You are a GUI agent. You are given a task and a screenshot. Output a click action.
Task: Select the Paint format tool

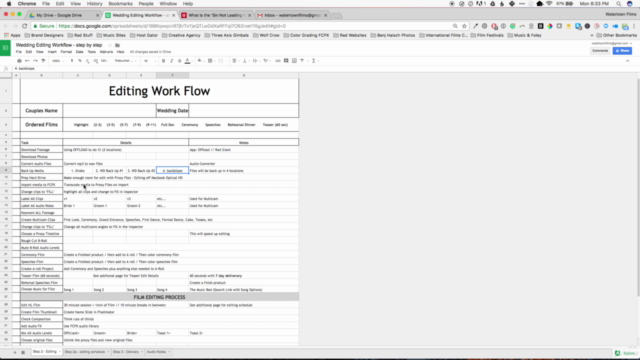(x=43, y=61)
